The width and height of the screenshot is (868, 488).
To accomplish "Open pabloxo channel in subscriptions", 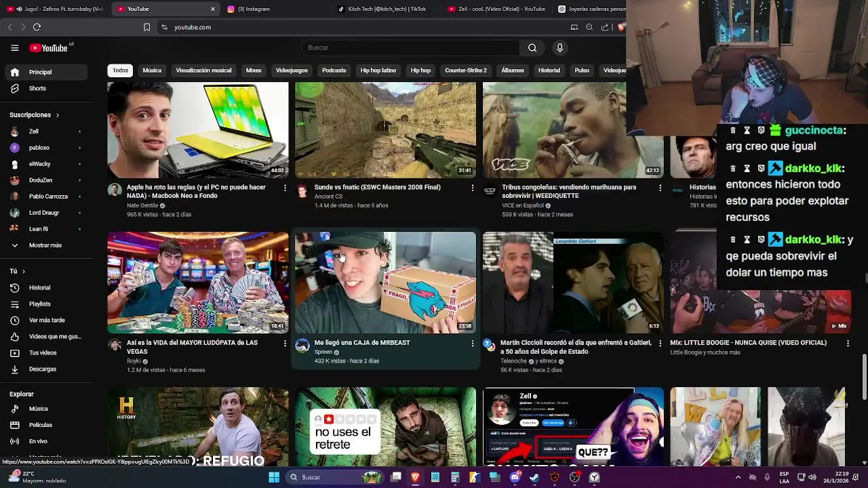I will tap(46, 148).
